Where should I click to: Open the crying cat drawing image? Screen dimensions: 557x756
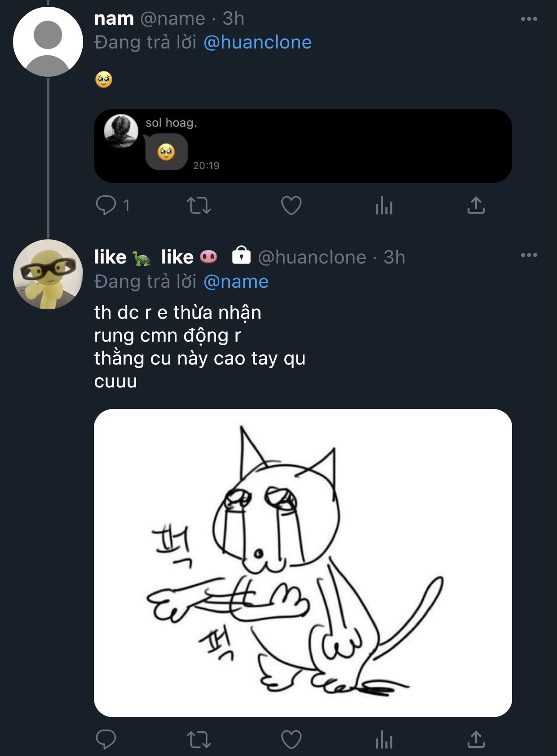(x=303, y=563)
